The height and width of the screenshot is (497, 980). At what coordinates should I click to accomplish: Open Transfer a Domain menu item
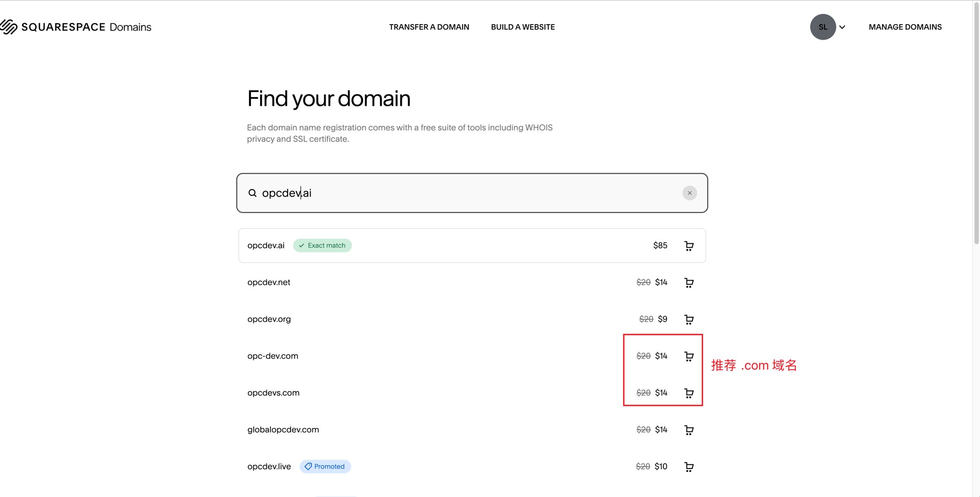[x=429, y=27]
